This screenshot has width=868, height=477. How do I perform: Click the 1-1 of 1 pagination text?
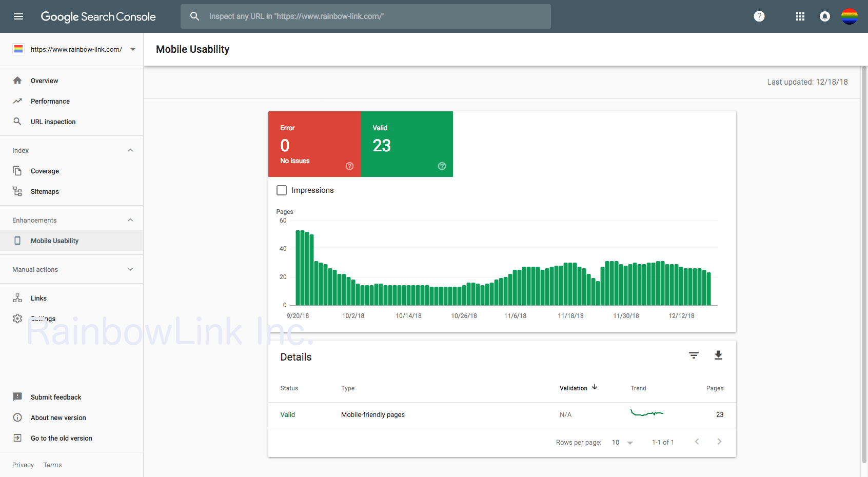pos(663,442)
